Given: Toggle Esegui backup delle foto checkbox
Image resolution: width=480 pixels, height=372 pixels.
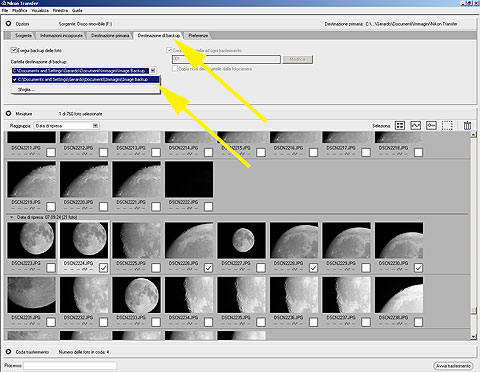Looking at the screenshot, I should (x=14, y=50).
